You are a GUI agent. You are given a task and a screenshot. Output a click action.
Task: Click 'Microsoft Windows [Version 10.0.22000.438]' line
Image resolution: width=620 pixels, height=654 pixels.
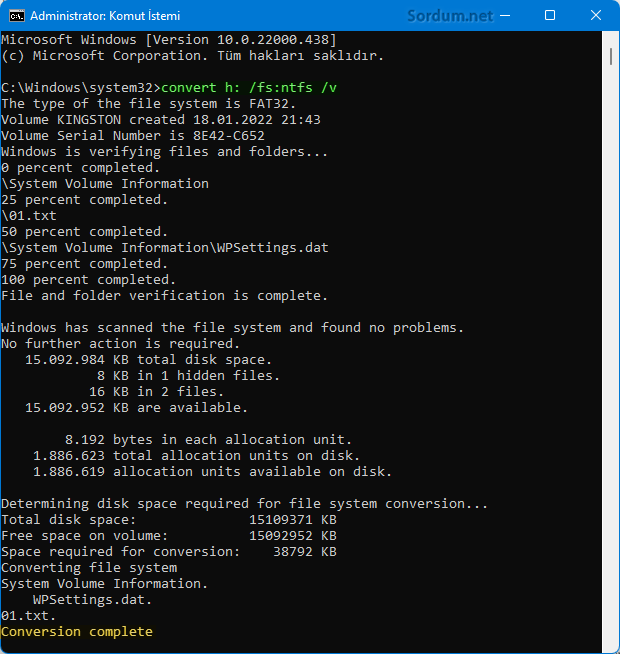tap(169, 40)
